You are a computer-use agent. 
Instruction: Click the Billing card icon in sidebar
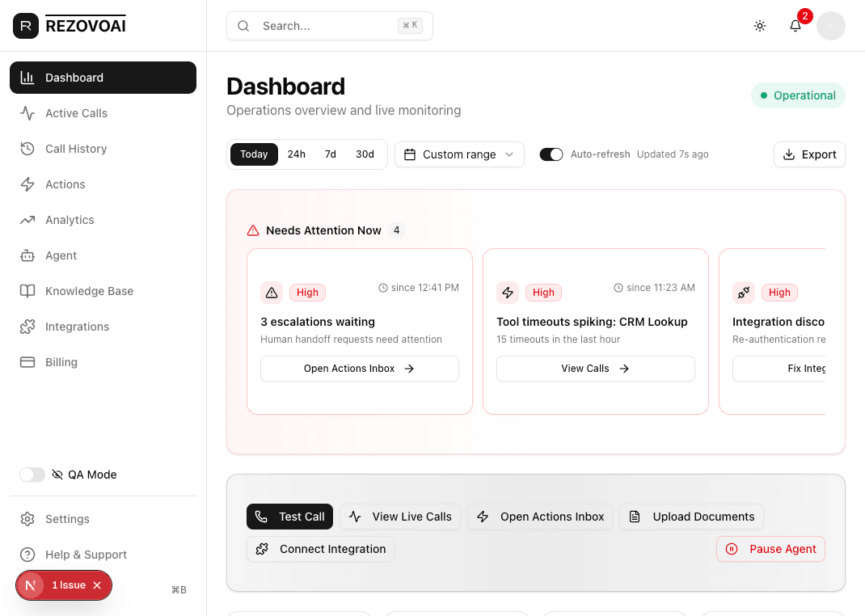click(x=27, y=362)
